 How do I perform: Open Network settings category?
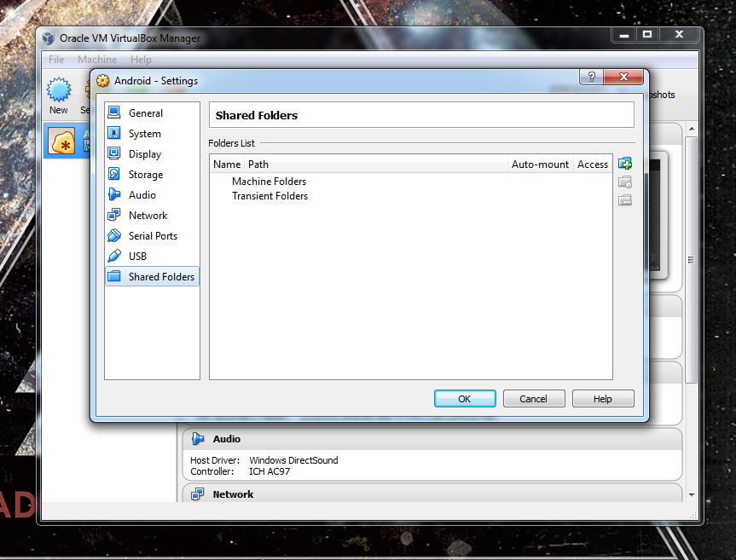pyautogui.click(x=152, y=216)
